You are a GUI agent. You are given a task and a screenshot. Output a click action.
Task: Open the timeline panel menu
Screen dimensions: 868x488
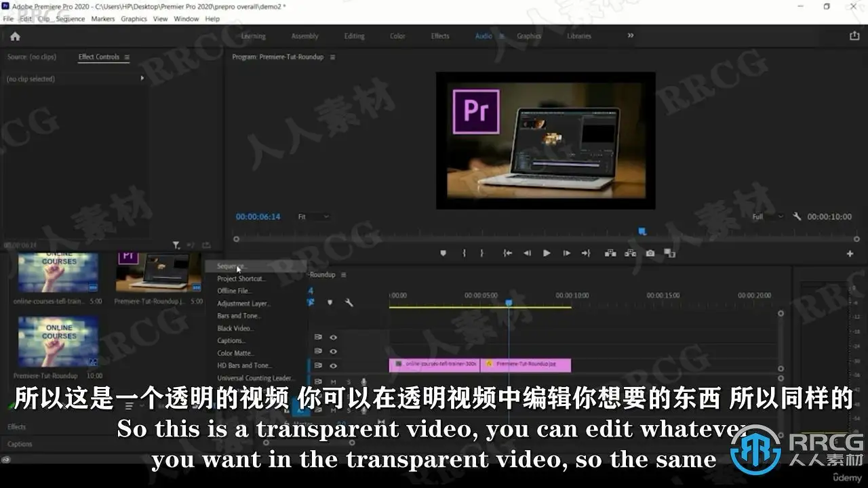pos(344,274)
